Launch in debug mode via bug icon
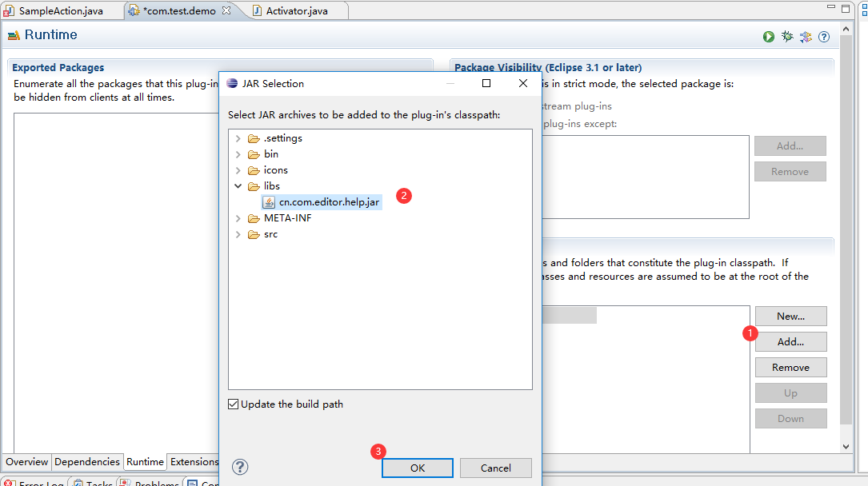The width and height of the screenshot is (868, 486). point(787,37)
